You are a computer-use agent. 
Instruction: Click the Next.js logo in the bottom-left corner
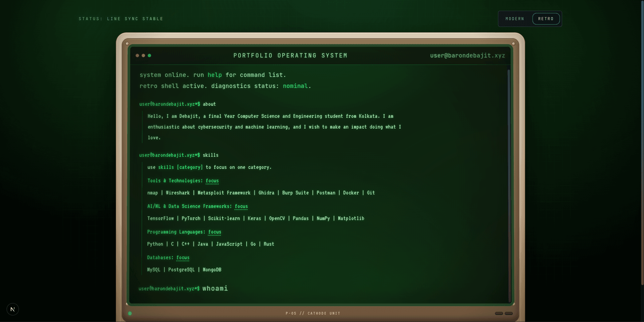[x=12, y=309]
